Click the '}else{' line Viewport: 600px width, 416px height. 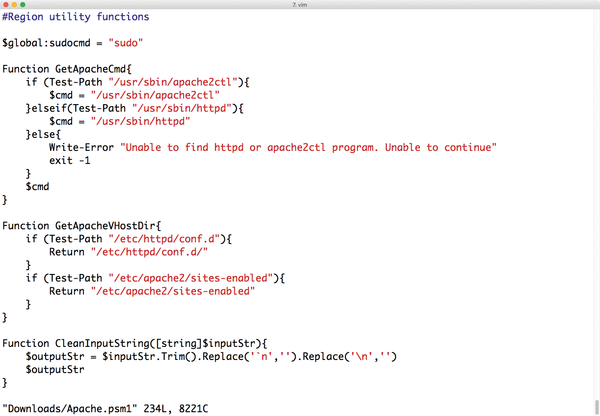pos(43,134)
